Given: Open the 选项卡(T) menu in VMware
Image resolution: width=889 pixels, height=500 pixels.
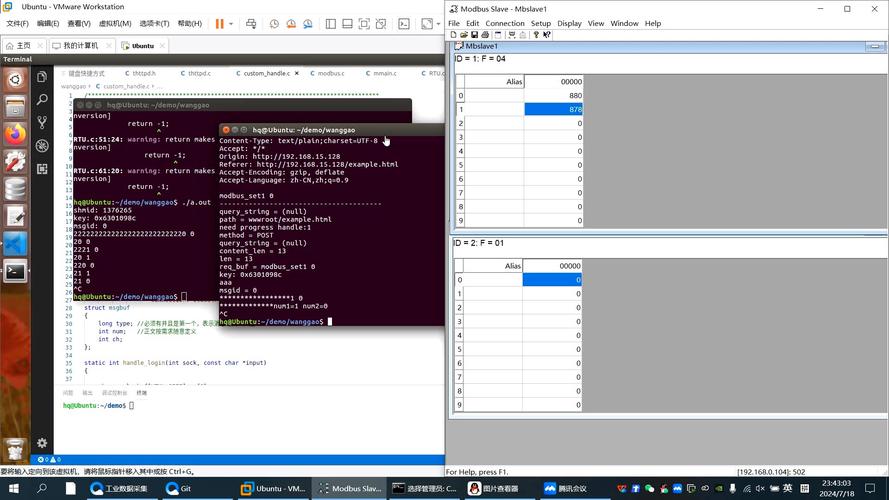Looking at the screenshot, I should click(154, 24).
